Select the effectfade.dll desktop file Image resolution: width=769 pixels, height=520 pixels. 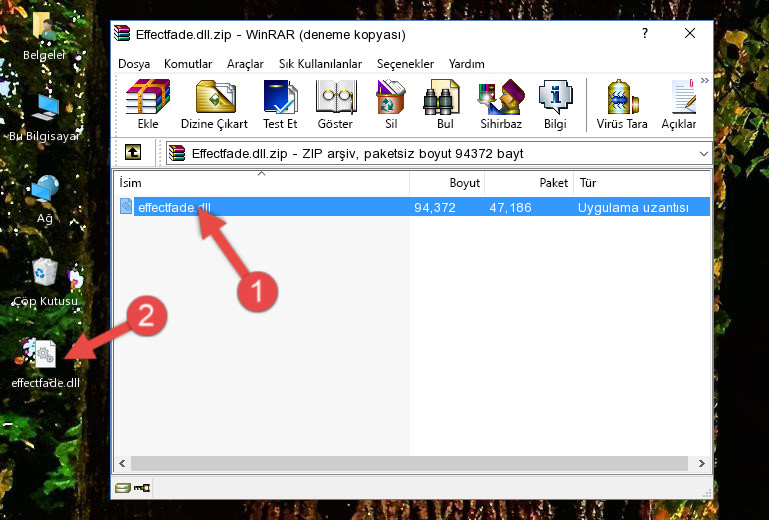pos(46,363)
